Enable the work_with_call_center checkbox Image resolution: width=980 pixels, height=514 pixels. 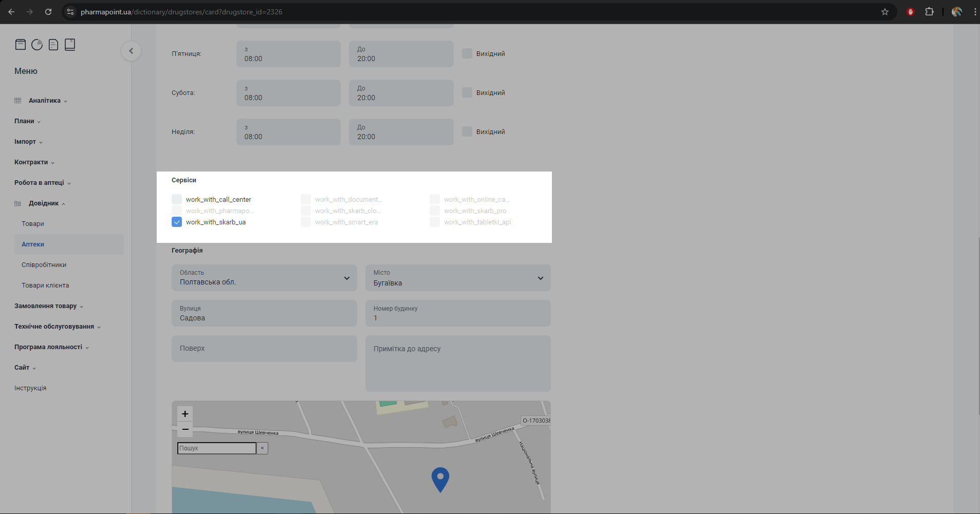[x=177, y=199]
